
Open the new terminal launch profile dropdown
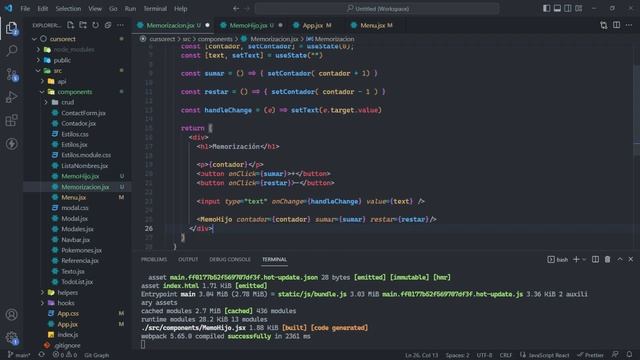coord(584,260)
